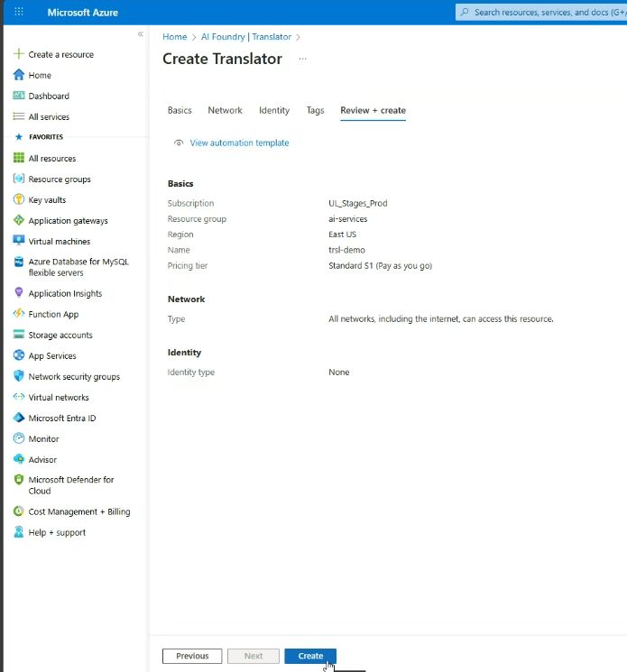The width and height of the screenshot is (627, 672).
Task: Select the Storage accounts icon
Action: pos(19,335)
